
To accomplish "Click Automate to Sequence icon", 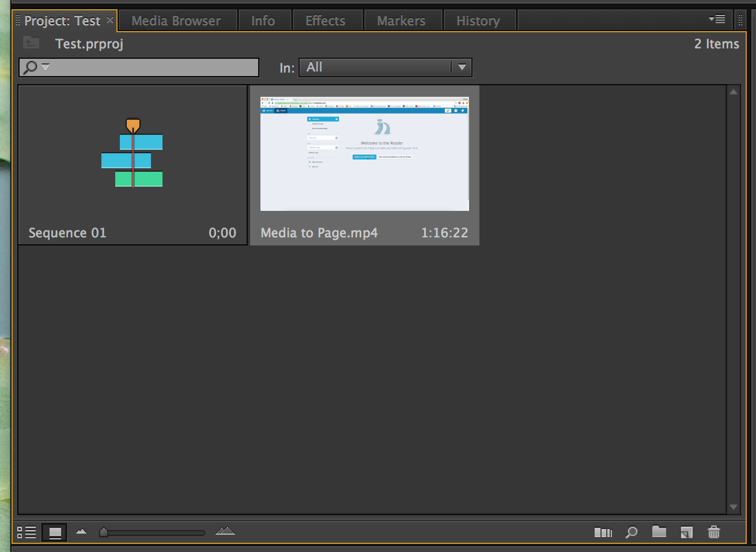I will click(603, 532).
